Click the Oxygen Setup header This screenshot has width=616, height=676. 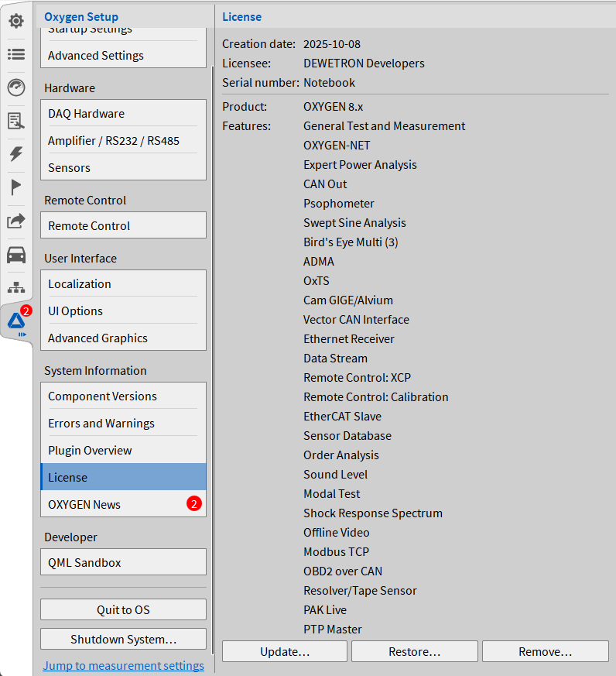click(81, 17)
